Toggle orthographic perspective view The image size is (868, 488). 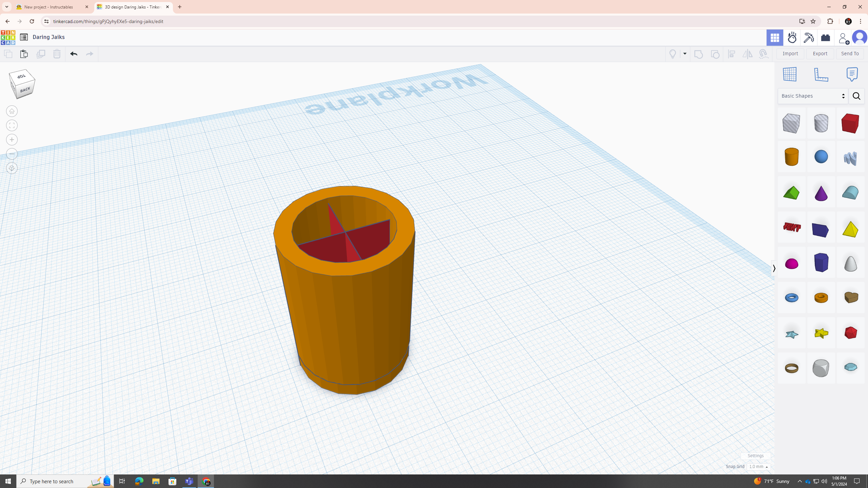click(12, 168)
